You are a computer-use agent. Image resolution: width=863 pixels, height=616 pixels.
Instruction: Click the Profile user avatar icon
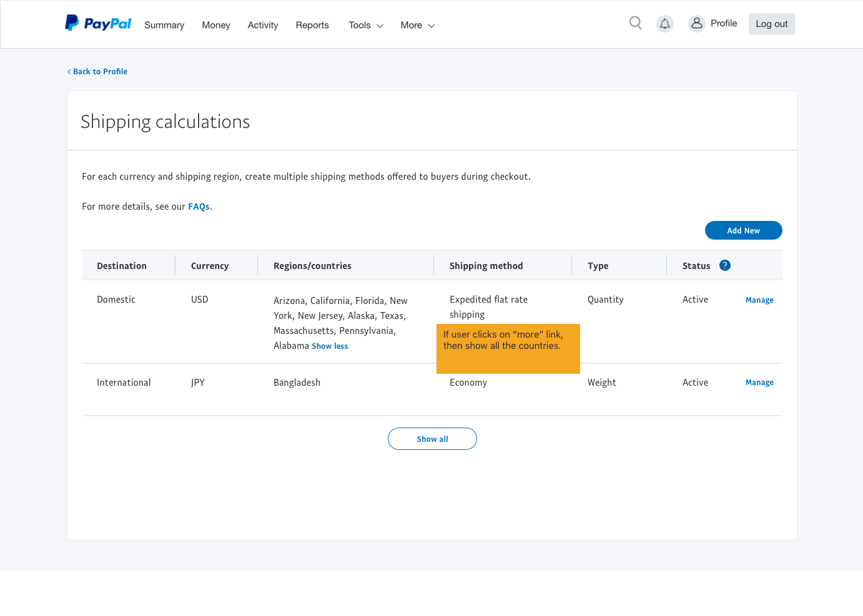click(x=696, y=24)
